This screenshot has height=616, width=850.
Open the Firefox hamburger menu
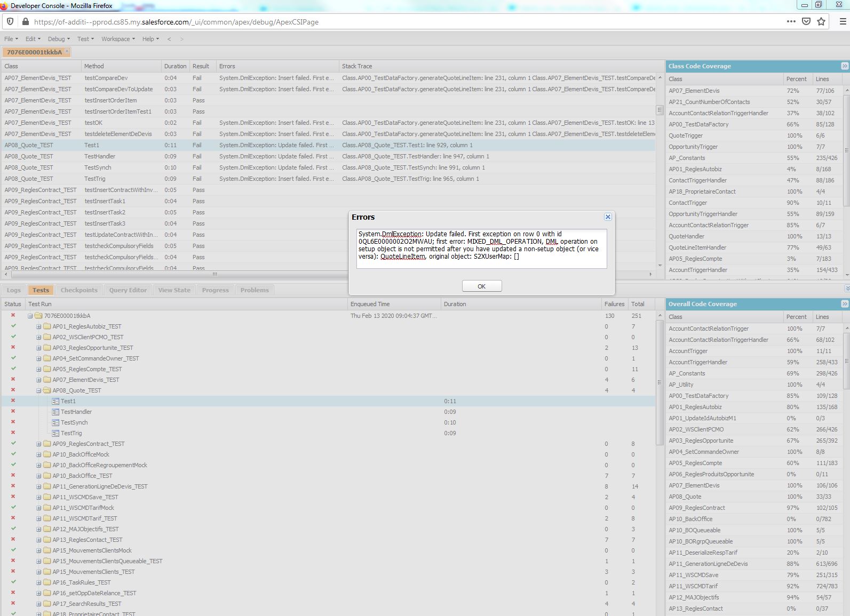pos(843,22)
